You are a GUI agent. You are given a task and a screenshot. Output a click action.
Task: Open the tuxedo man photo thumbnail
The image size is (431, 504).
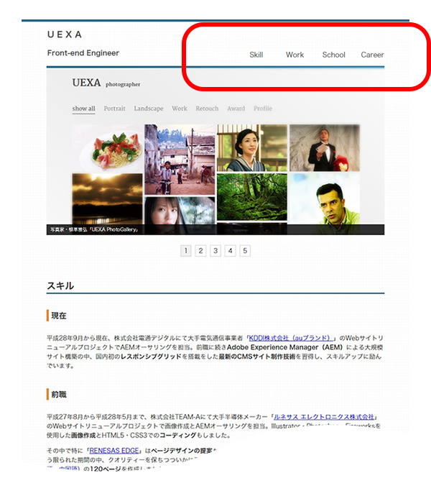[325, 148]
